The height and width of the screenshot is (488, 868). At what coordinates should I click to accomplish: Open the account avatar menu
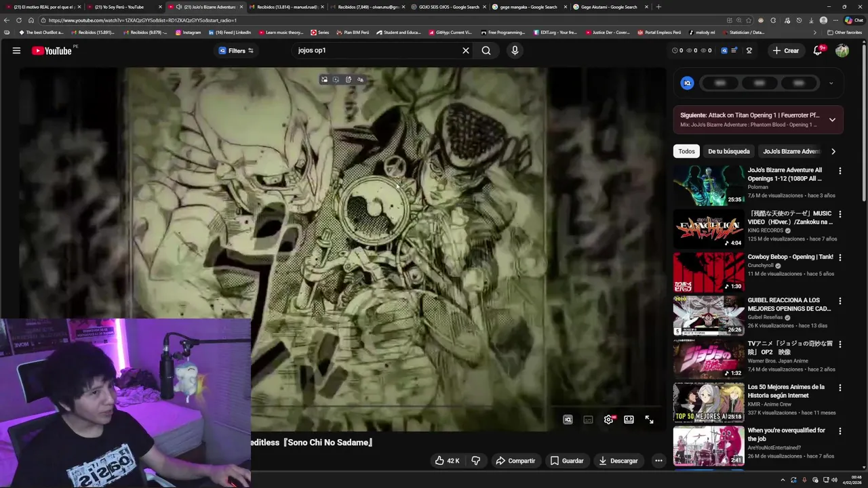(x=842, y=50)
